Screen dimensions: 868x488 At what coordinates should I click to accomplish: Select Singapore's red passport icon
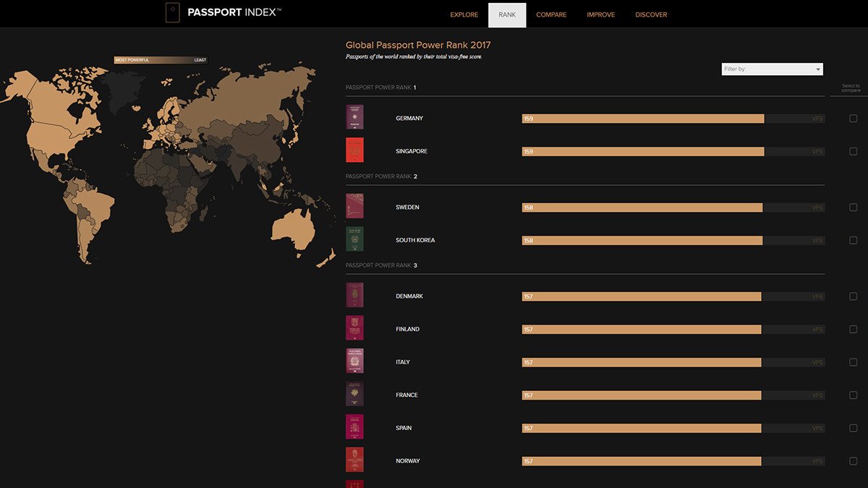click(354, 150)
